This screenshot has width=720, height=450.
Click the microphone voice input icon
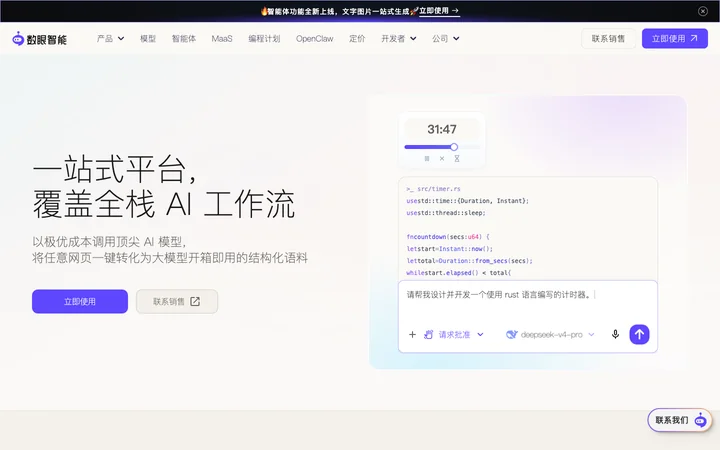[x=615, y=334]
